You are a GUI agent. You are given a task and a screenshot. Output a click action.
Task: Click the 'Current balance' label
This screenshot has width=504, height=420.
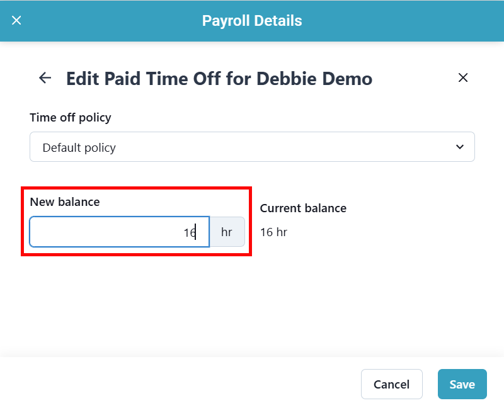[x=303, y=208]
